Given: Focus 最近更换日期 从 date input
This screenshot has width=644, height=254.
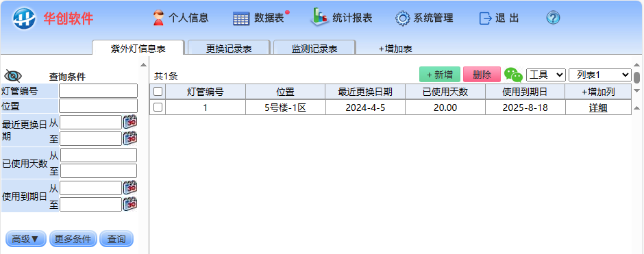Looking at the screenshot, I should (x=91, y=123).
